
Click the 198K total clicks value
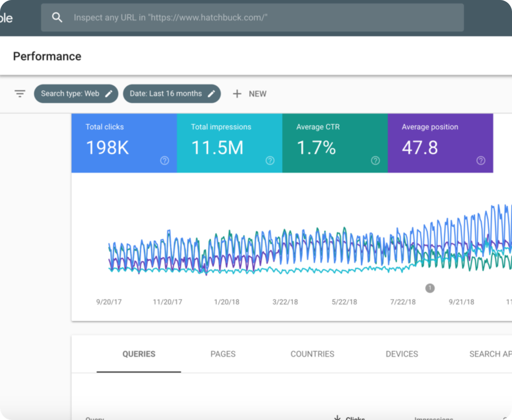(x=108, y=148)
